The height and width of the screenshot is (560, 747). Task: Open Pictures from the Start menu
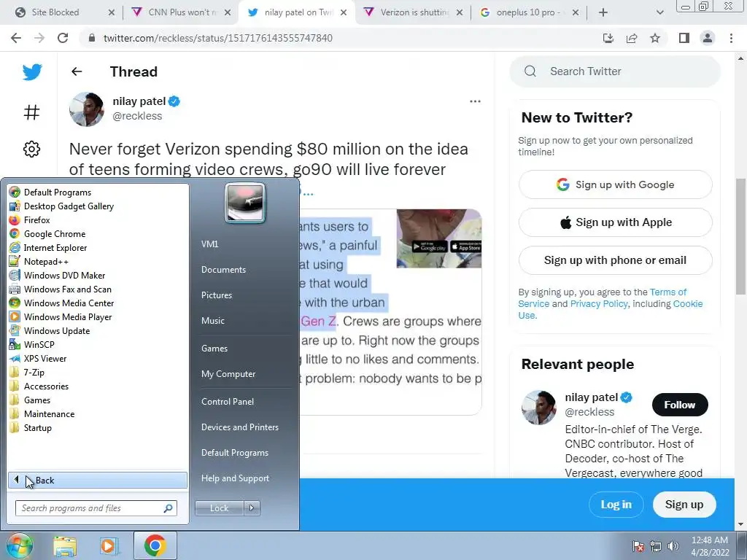216,295
